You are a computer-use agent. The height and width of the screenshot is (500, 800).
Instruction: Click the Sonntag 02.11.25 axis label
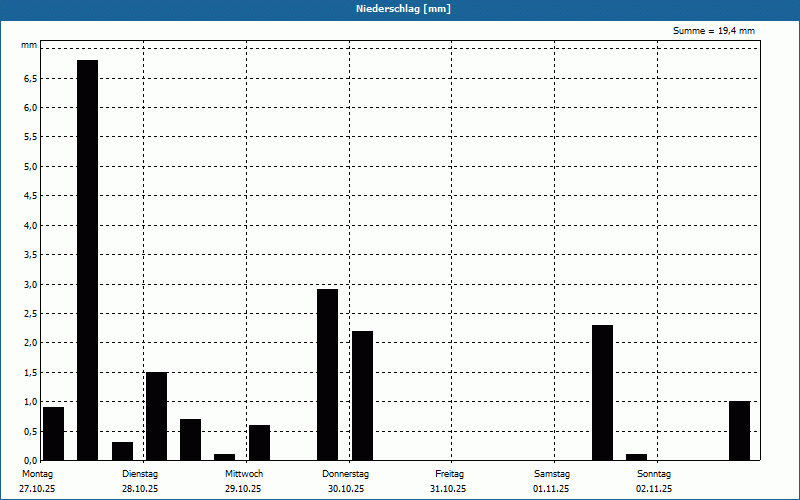coord(654,481)
